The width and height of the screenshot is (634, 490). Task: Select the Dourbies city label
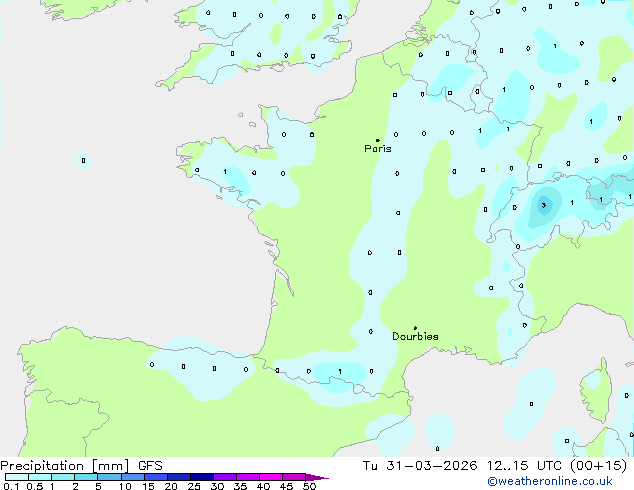click(x=415, y=336)
